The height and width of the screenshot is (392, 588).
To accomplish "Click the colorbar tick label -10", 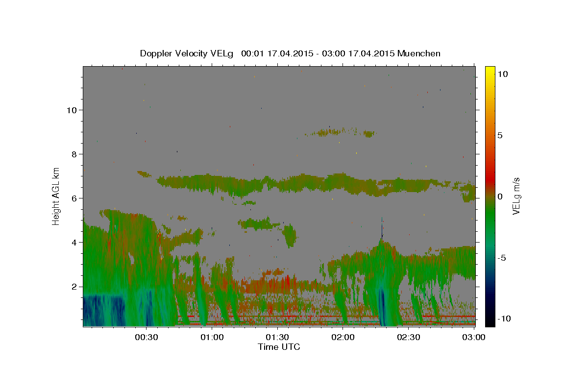I will [x=503, y=318].
